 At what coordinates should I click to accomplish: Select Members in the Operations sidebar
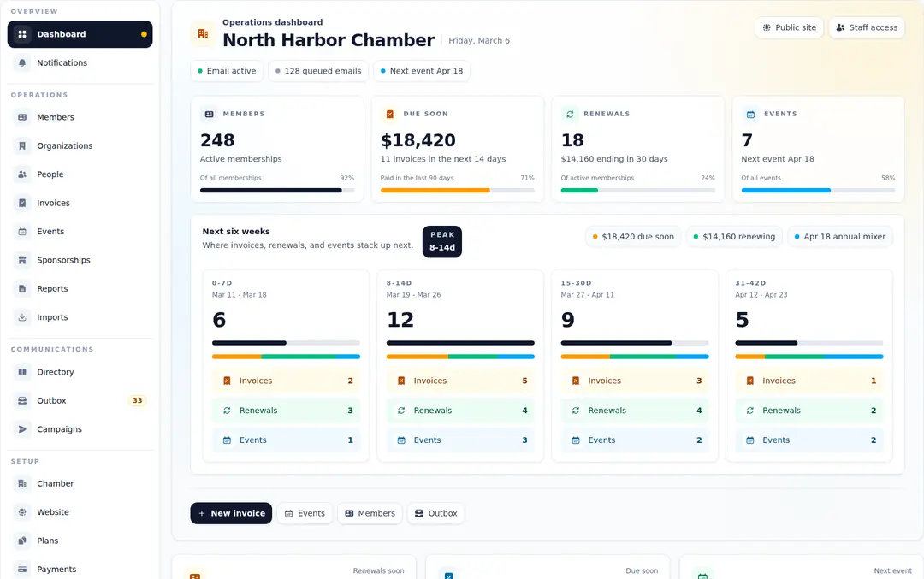(x=56, y=117)
